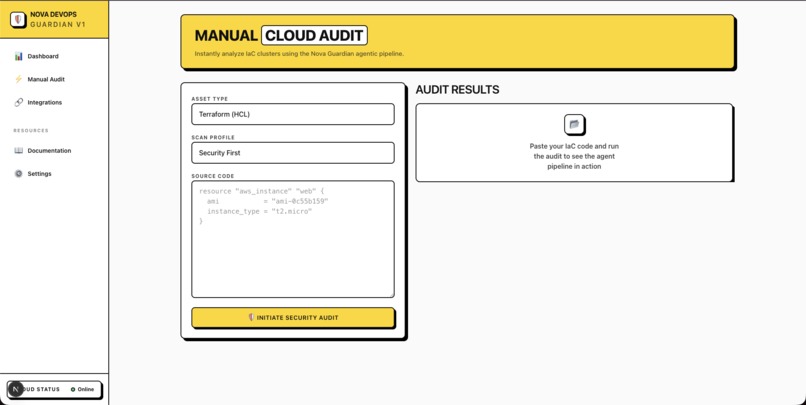Click the Integrations link icon
806x405 pixels.
pyautogui.click(x=19, y=102)
